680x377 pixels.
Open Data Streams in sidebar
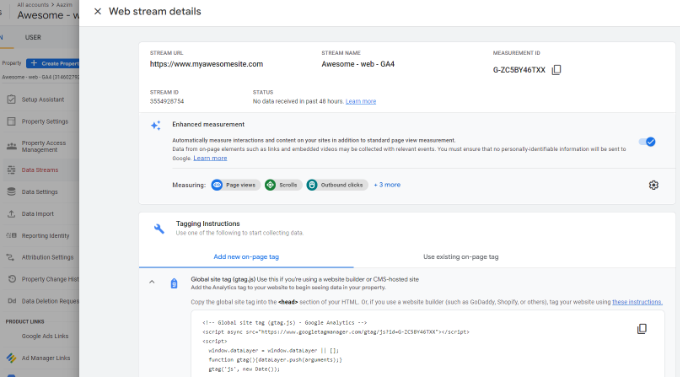[x=40, y=170]
